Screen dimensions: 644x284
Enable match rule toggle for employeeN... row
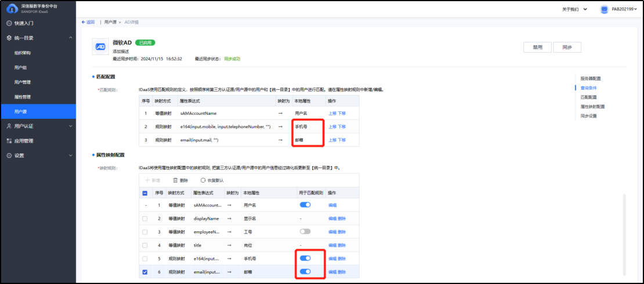coord(305,231)
